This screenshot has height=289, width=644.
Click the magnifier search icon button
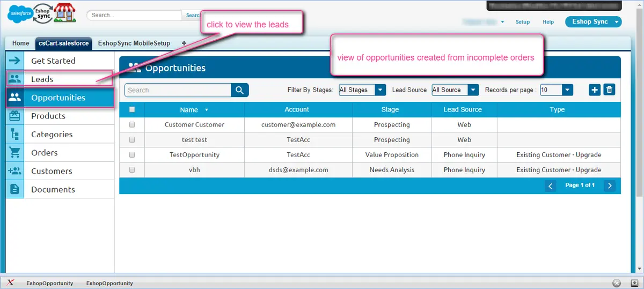pos(240,90)
